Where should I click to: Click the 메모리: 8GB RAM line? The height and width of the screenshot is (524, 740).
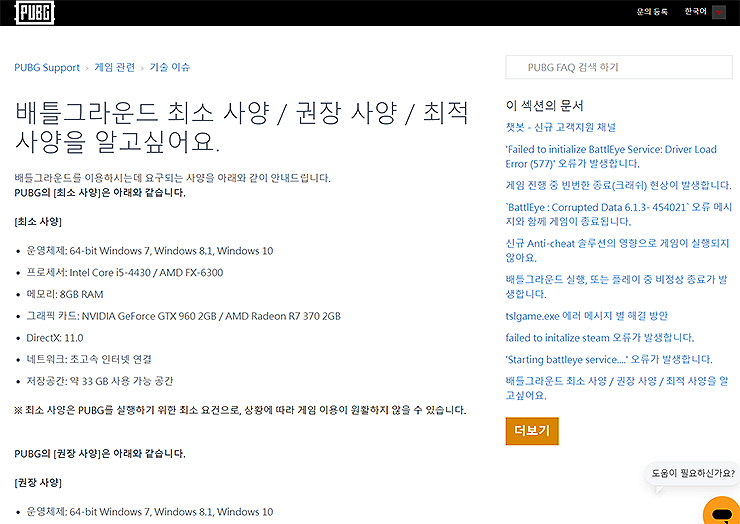click(x=65, y=294)
